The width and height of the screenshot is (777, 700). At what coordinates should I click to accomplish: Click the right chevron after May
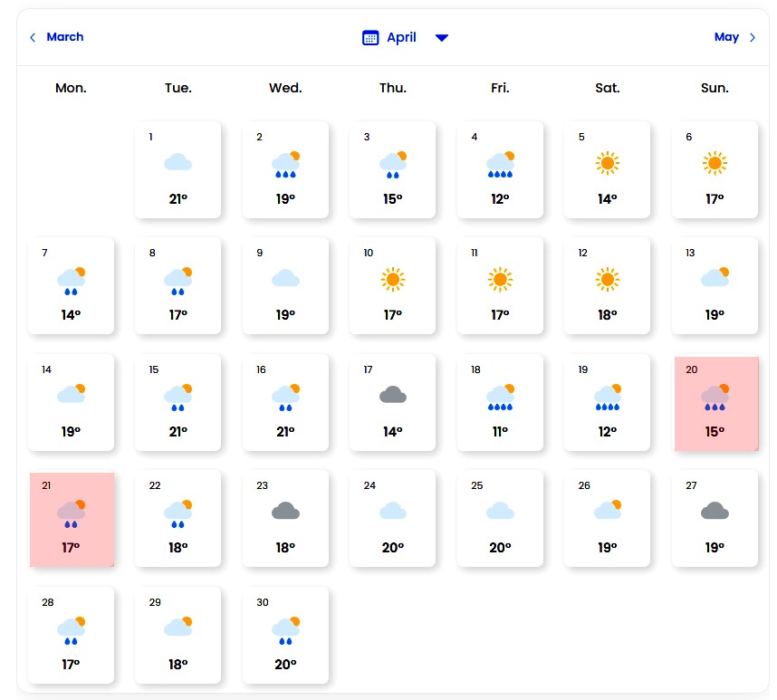click(753, 37)
